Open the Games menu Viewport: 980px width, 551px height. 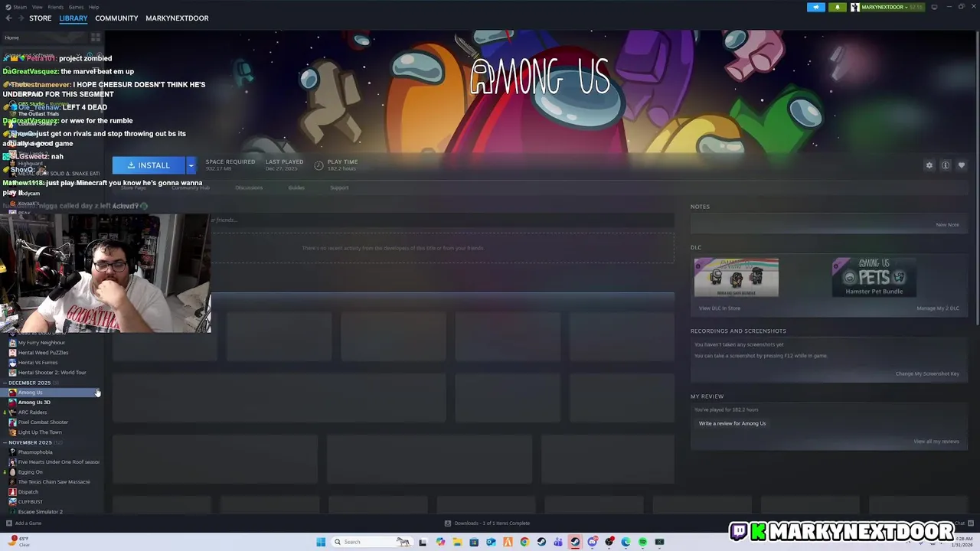[76, 7]
